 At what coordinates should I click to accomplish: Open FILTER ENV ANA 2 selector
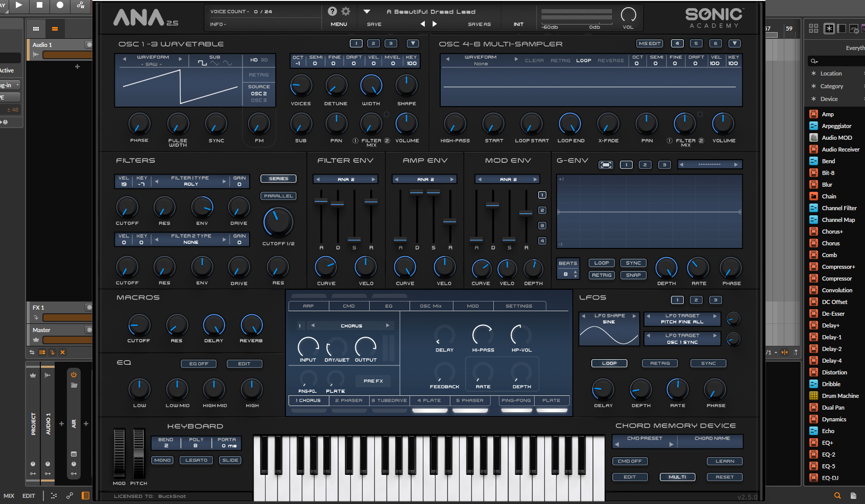click(x=346, y=180)
